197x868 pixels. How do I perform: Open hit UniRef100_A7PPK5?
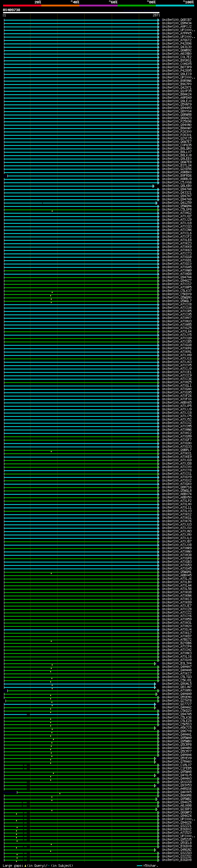pyautogui.click(x=177, y=33)
